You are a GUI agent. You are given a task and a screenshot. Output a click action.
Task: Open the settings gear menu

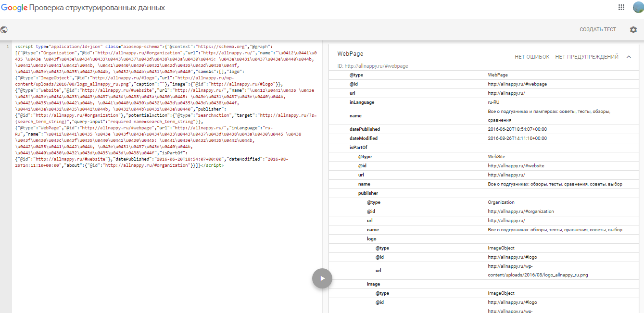(x=633, y=30)
